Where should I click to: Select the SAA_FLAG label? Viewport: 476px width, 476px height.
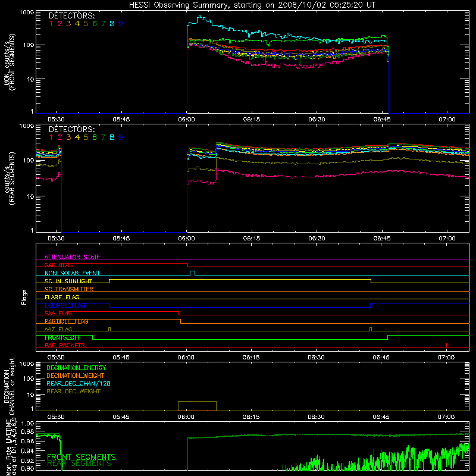(x=58, y=314)
